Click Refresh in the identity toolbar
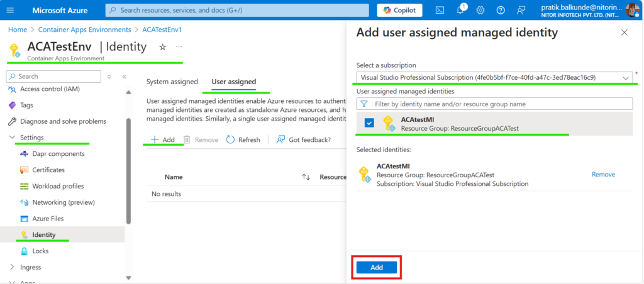Image resolution: width=644 pixels, height=284 pixels. pyautogui.click(x=243, y=139)
